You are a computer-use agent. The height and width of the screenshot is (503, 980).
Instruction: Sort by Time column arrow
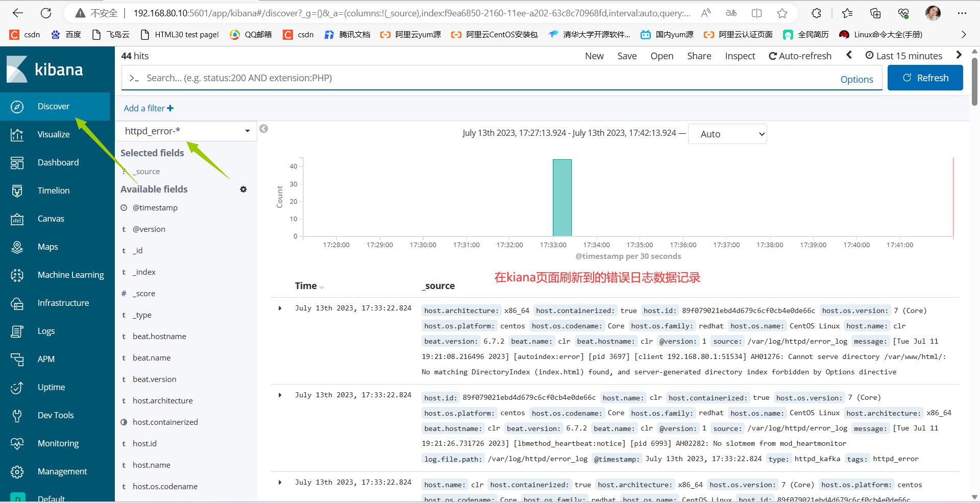(x=322, y=288)
